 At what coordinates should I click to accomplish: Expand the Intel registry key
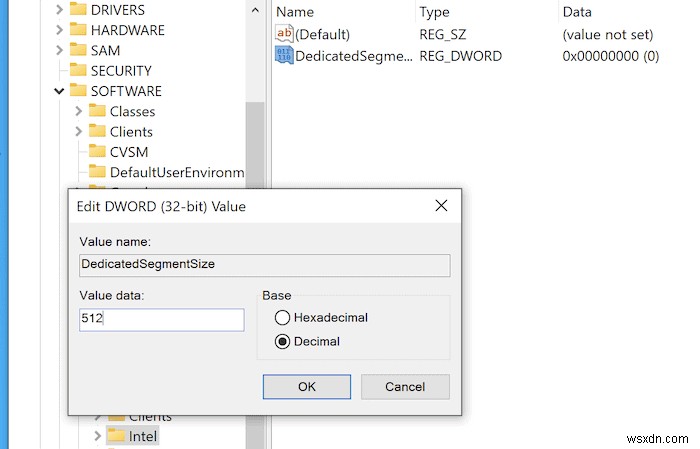click(x=97, y=436)
